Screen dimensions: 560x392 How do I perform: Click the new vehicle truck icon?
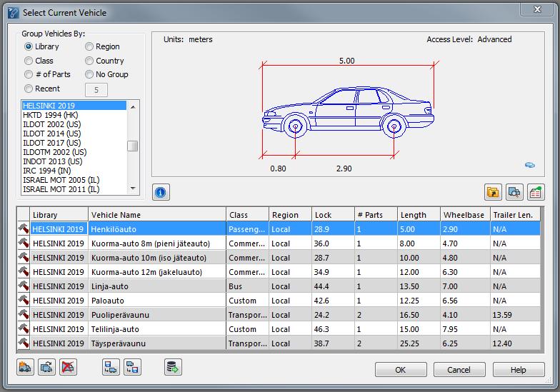pyautogui.click(x=26, y=367)
